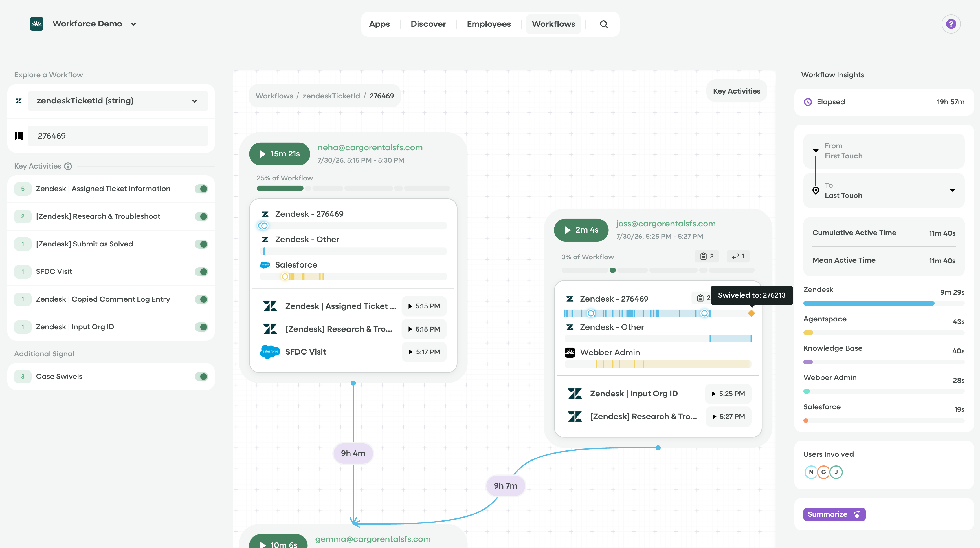Open joss@cargorentalsfs.com user link
Viewport: 980px width, 548px height.
[665, 224]
